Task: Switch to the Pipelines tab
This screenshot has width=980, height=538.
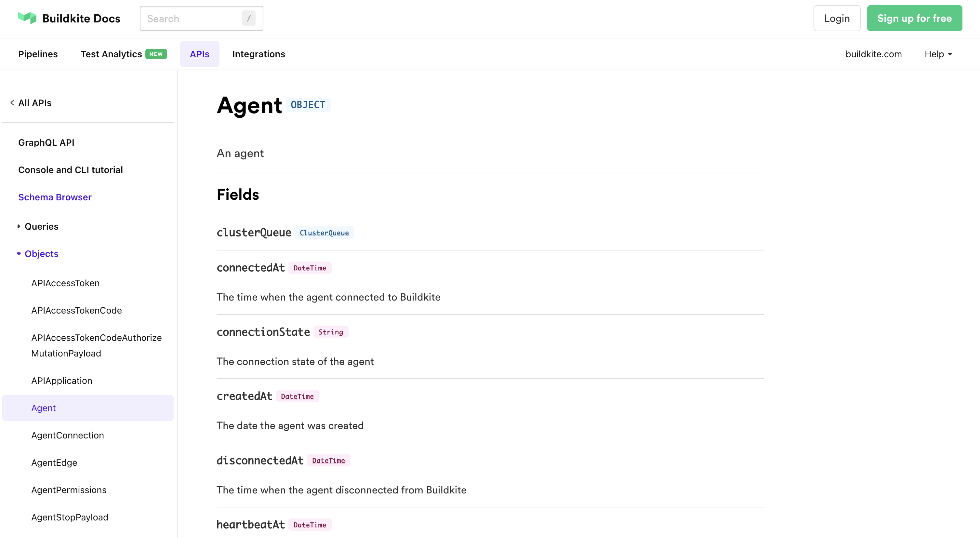Action: (x=38, y=54)
